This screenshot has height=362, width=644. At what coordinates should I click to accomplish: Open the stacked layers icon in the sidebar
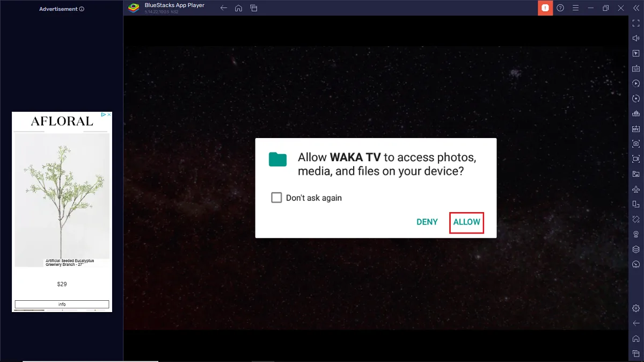click(x=636, y=249)
